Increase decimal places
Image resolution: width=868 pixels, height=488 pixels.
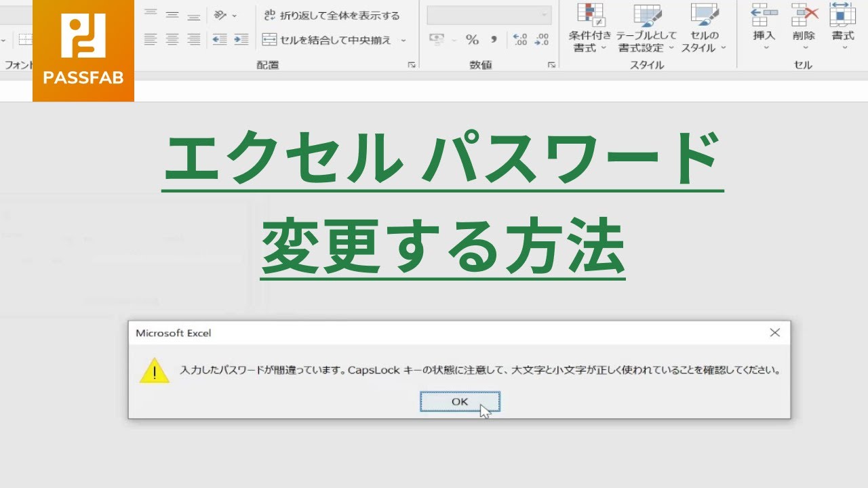520,40
